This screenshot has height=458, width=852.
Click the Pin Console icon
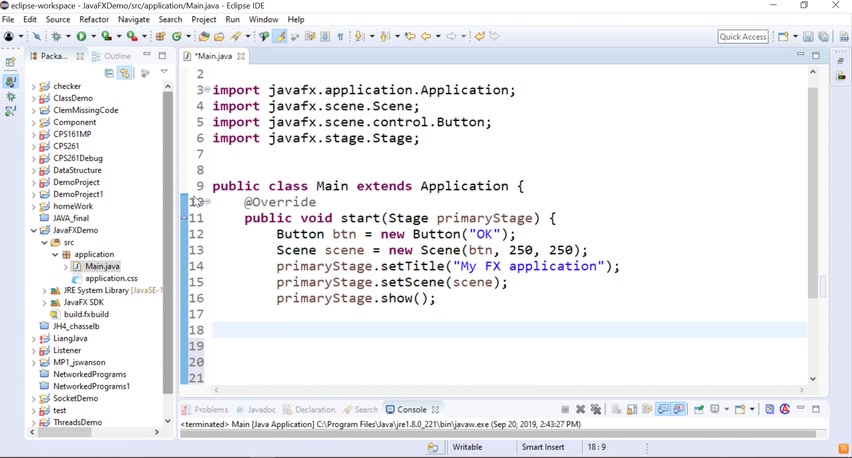pyautogui.click(x=698, y=409)
